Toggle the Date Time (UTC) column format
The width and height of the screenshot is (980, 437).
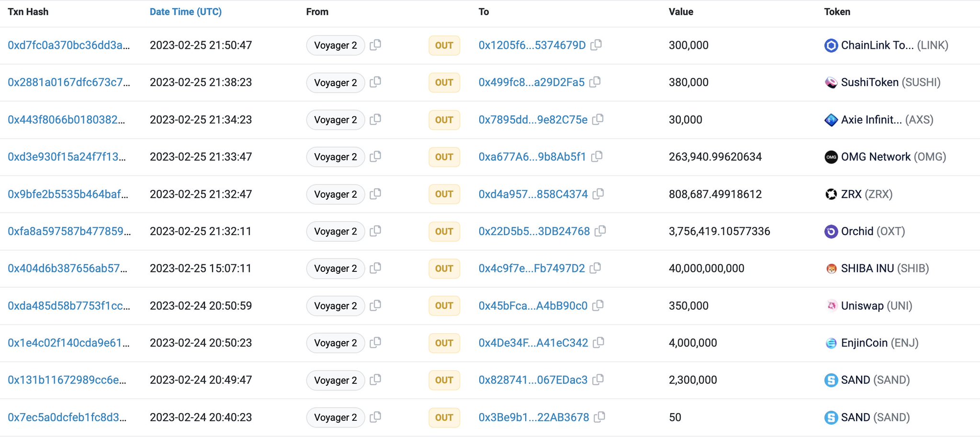[x=186, y=12]
